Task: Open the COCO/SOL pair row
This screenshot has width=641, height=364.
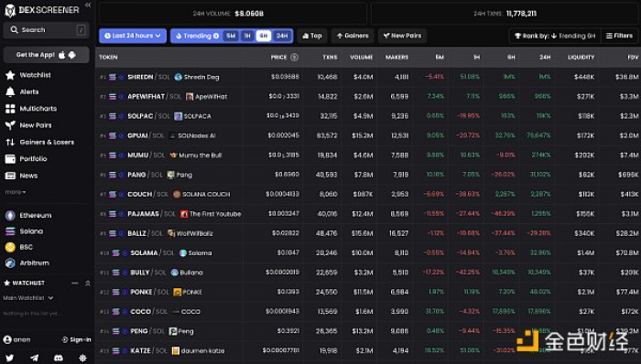Action: [x=368, y=311]
